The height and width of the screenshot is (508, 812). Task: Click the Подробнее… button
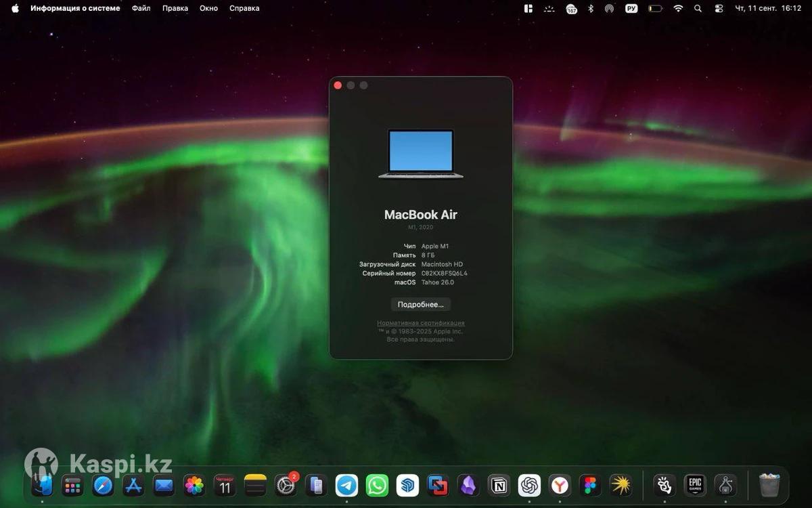(x=420, y=305)
